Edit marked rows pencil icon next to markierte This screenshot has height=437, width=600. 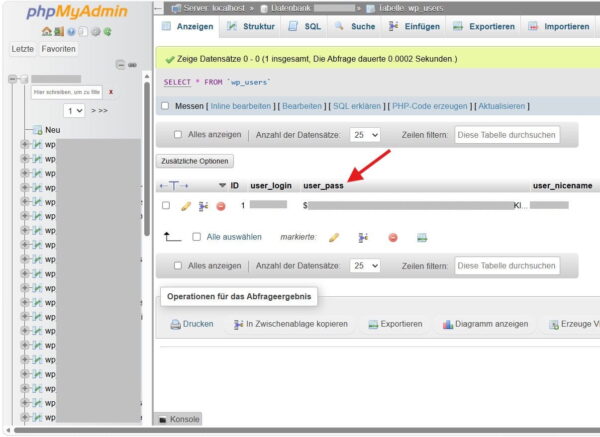tap(334, 238)
